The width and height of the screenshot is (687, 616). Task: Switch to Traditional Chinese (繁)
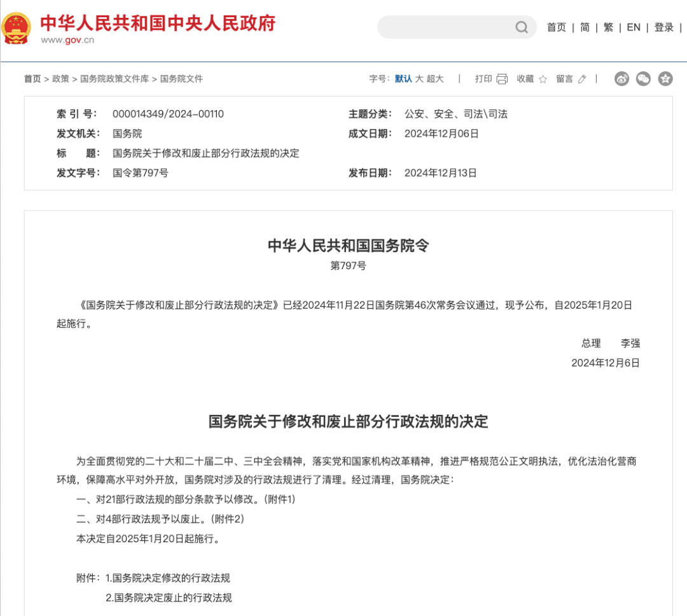(609, 27)
